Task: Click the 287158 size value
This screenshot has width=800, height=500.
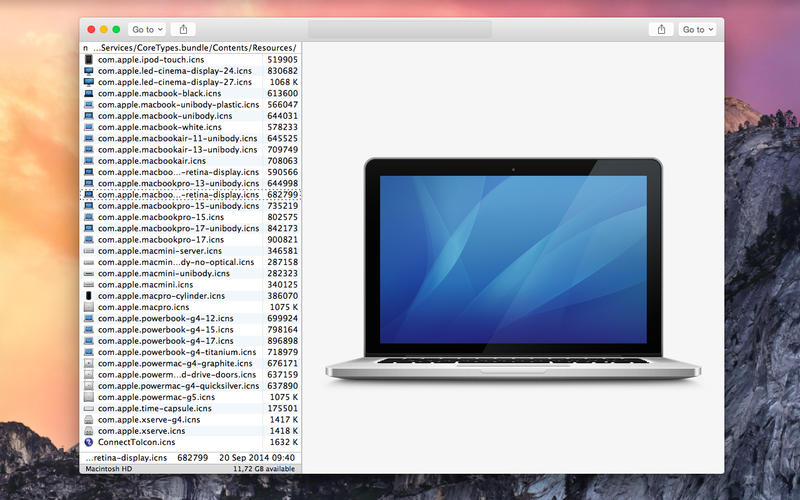Action: tap(283, 262)
